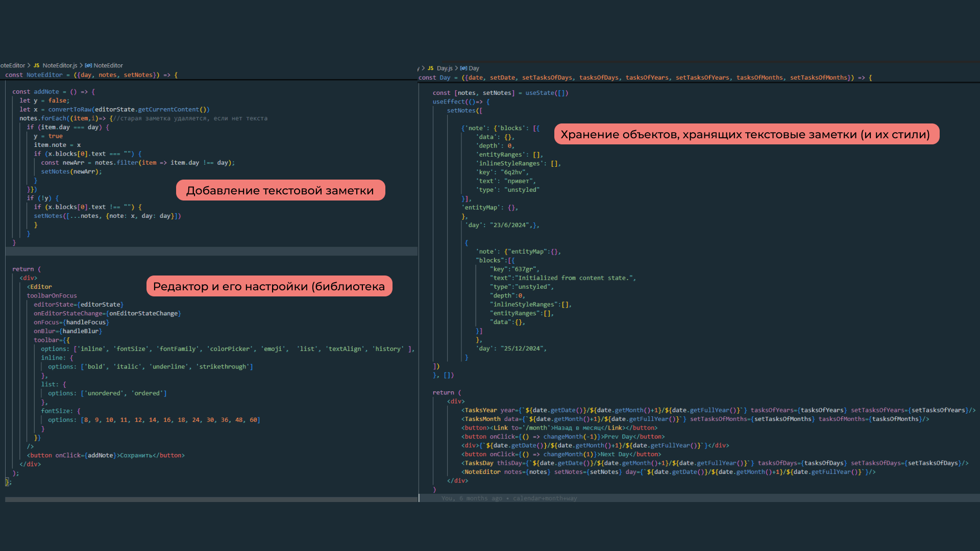Image resolution: width=980 pixels, height=551 pixels.
Task: Click the 'Prev Day' button code line
Action: pyautogui.click(x=563, y=437)
